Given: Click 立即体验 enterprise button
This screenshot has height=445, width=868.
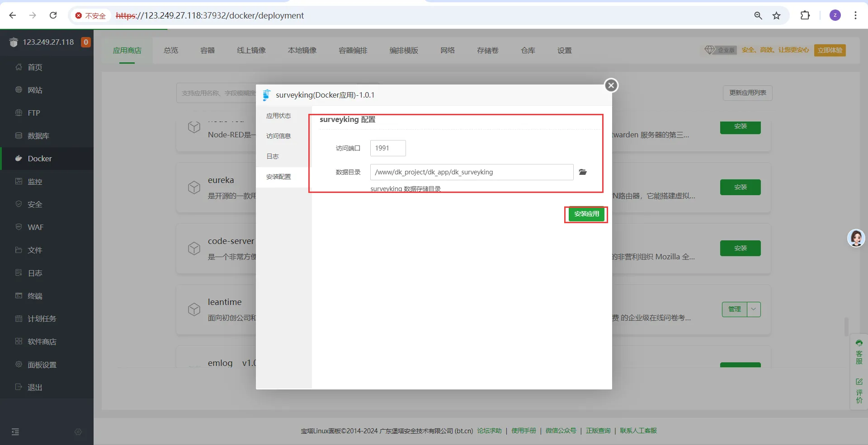Looking at the screenshot, I should [x=830, y=50].
